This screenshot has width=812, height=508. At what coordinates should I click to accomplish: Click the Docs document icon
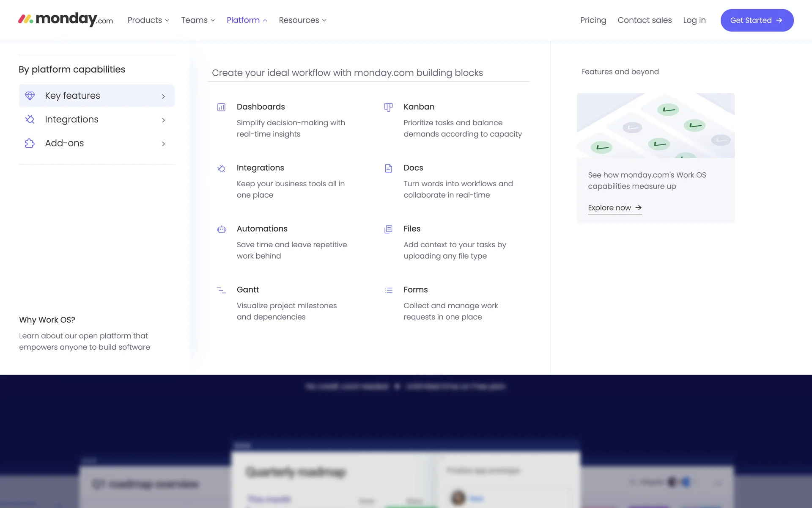tap(388, 168)
